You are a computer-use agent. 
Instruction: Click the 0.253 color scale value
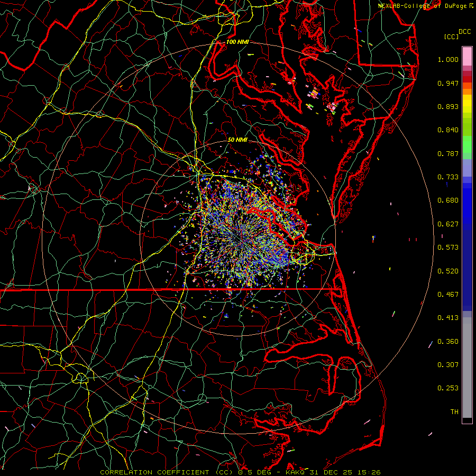[x=448, y=388]
